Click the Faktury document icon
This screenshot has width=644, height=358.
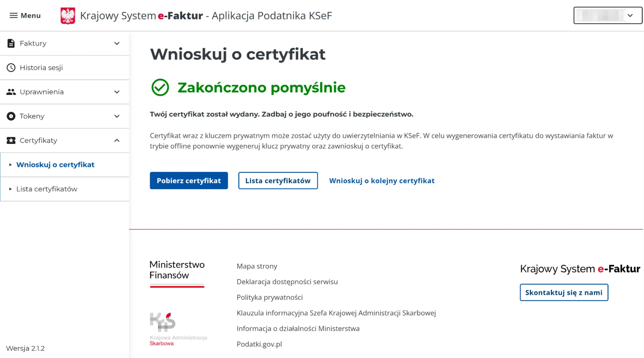[x=11, y=43]
